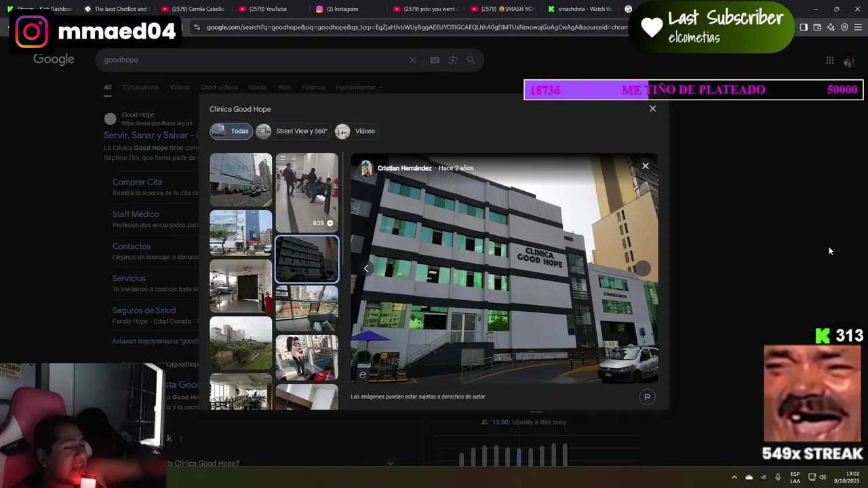Open the on-screen keyboard input tool
Screen dimensions: 868x488
tap(435, 60)
